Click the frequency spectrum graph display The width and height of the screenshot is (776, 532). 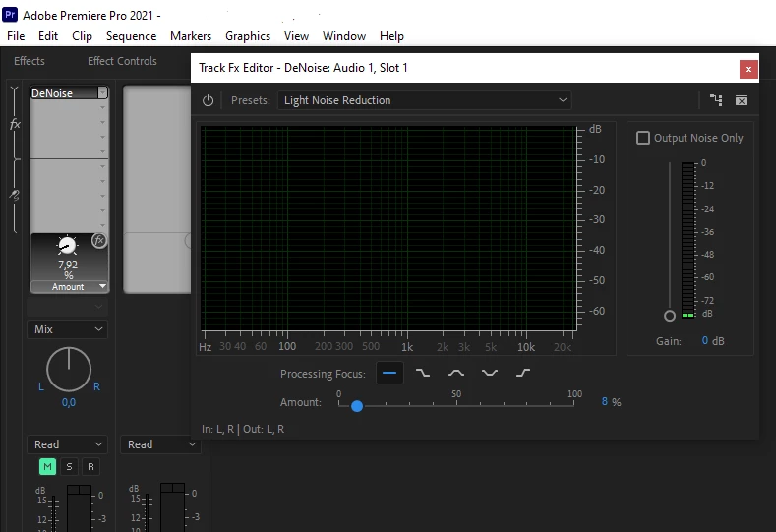pos(389,228)
